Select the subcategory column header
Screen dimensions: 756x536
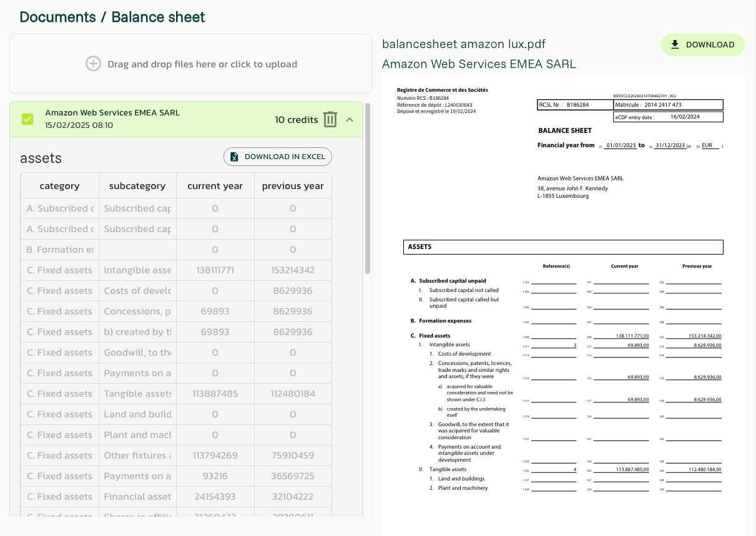[137, 186]
